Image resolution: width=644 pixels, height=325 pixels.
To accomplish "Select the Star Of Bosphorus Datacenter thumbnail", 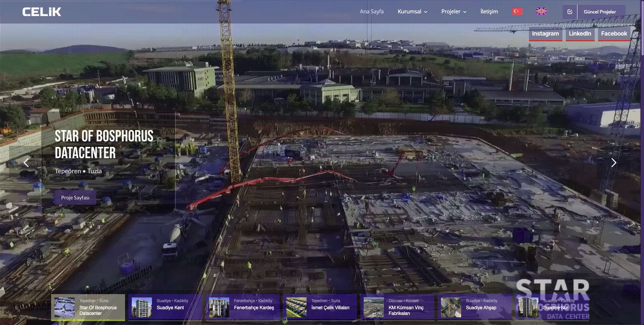I will coord(88,308).
